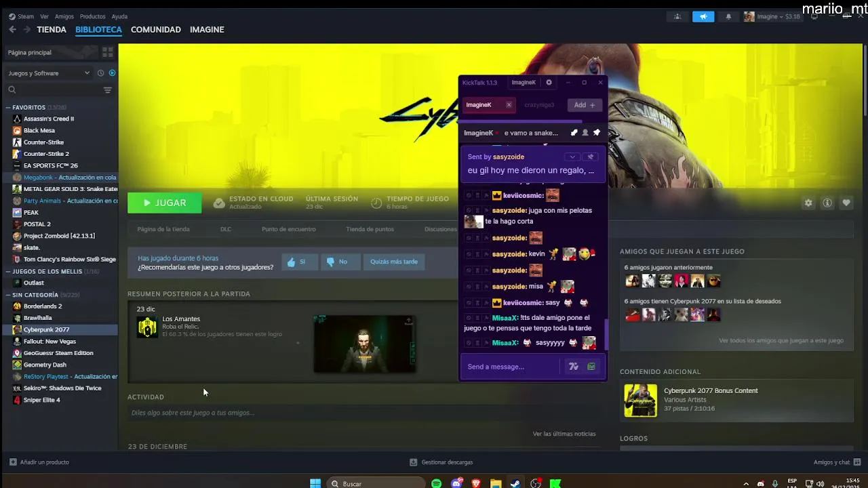This screenshot has height=488, width=868.
Task: Open Página de la tienda tab
Action: click(x=163, y=229)
